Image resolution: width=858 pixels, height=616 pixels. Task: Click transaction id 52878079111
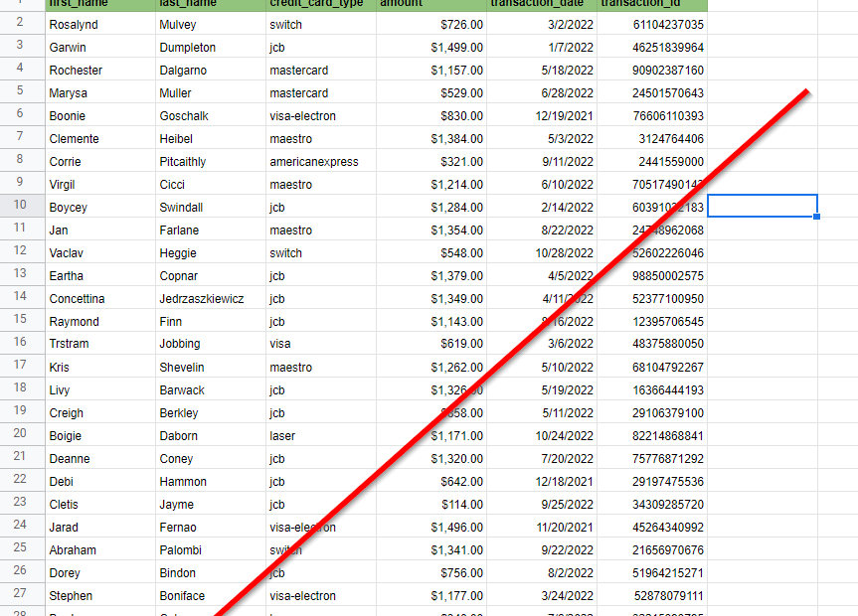(652, 595)
